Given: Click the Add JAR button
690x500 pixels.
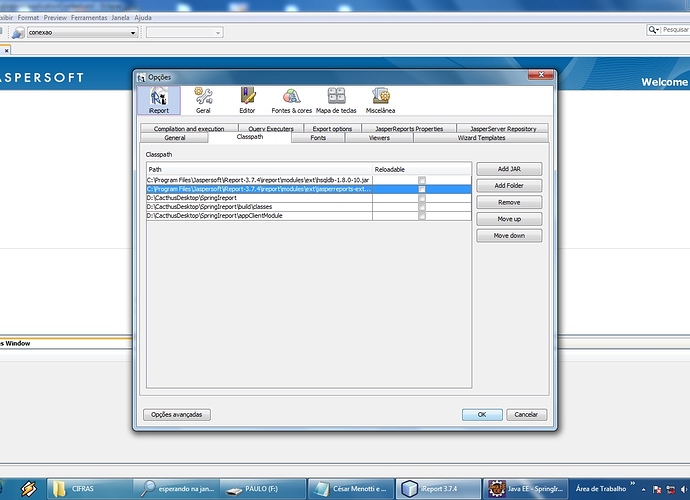Looking at the screenshot, I should click(509, 169).
